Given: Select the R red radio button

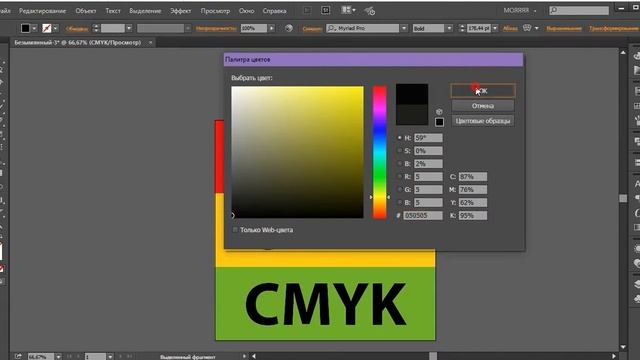Looking at the screenshot, I should [x=400, y=177].
